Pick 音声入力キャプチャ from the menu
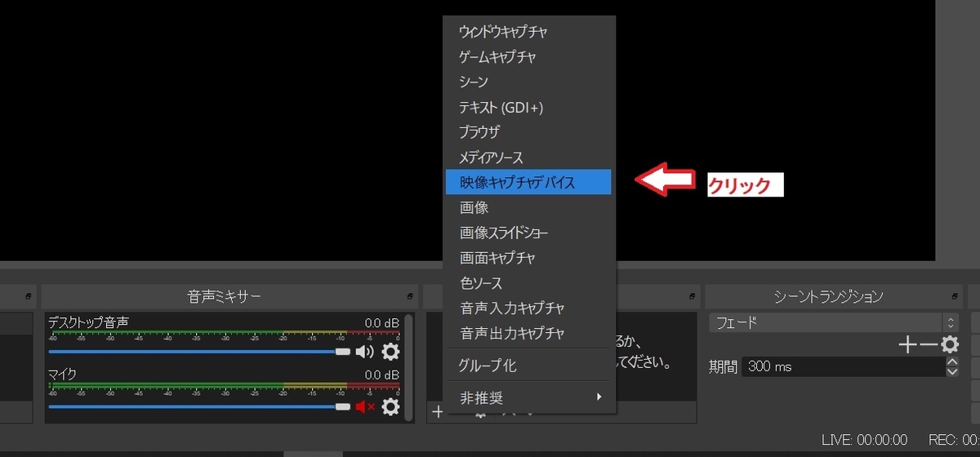Image resolution: width=980 pixels, height=457 pixels. 529,308
